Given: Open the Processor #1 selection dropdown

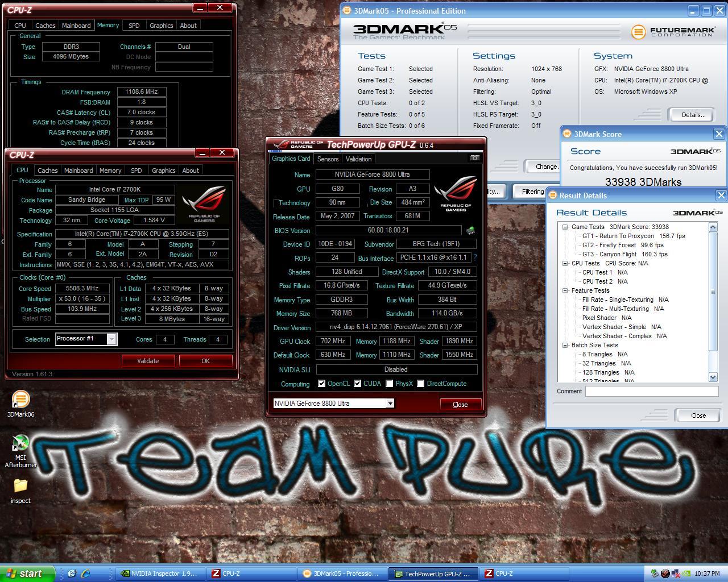Looking at the screenshot, I should [111, 339].
